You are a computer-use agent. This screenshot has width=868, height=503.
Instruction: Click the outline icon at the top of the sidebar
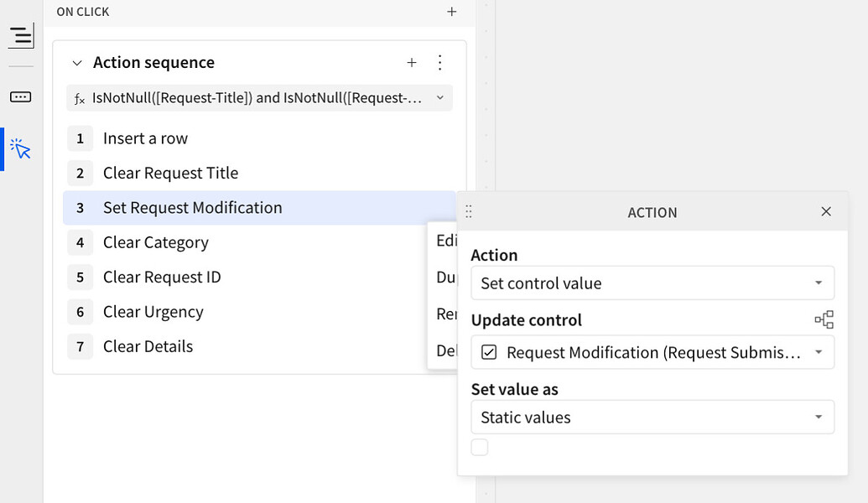coord(20,36)
